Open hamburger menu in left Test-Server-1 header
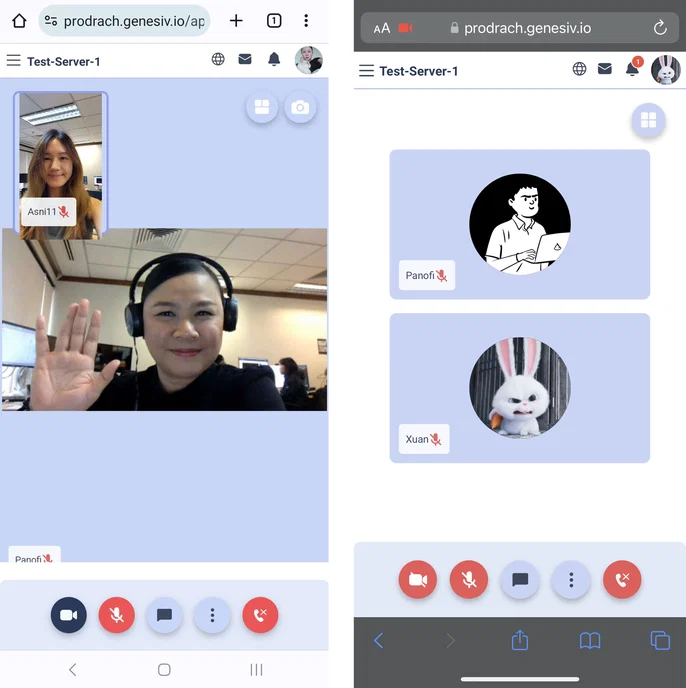The image size is (686, 688). 14,60
